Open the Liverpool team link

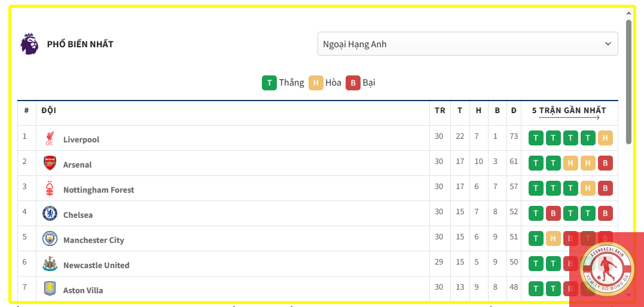(x=81, y=139)
